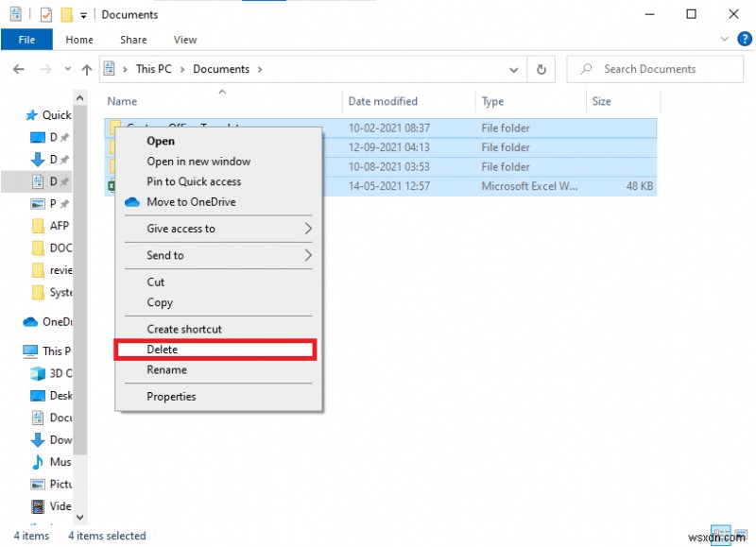Switch to the Share ribbon tab
756x547 pixels.
click(133, 40)
